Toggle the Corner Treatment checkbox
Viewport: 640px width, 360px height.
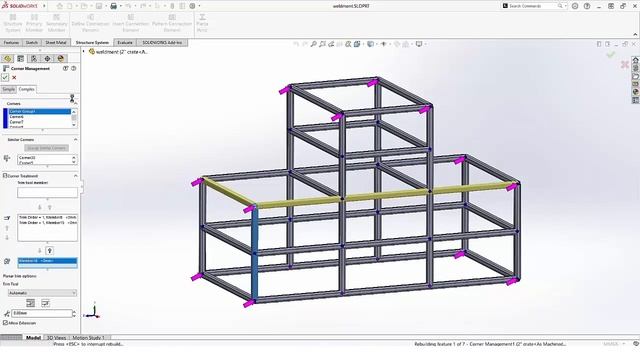5,176
